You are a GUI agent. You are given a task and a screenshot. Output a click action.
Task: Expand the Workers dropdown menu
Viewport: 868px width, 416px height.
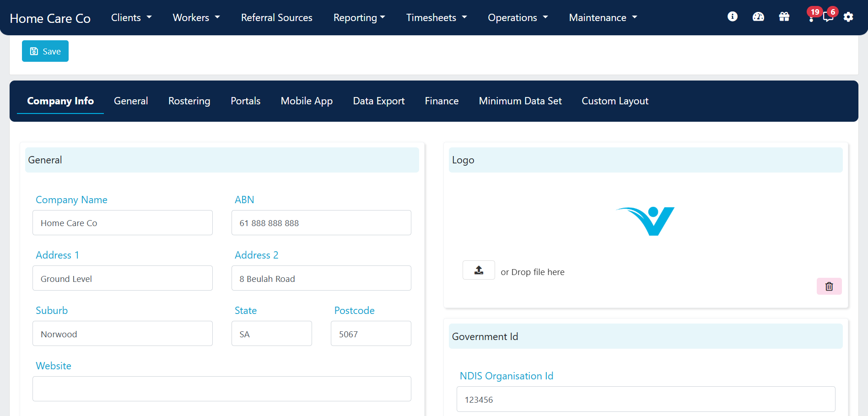click(196, 17)
